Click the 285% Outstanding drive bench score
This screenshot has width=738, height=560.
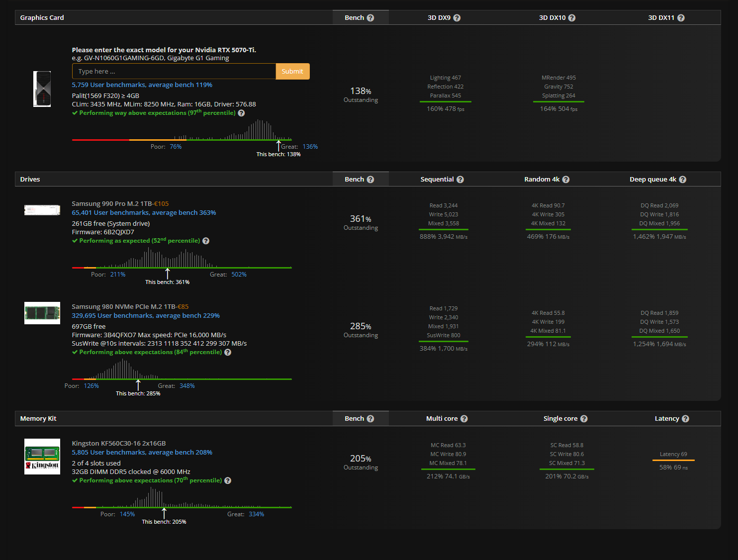[x=361, y=330]
